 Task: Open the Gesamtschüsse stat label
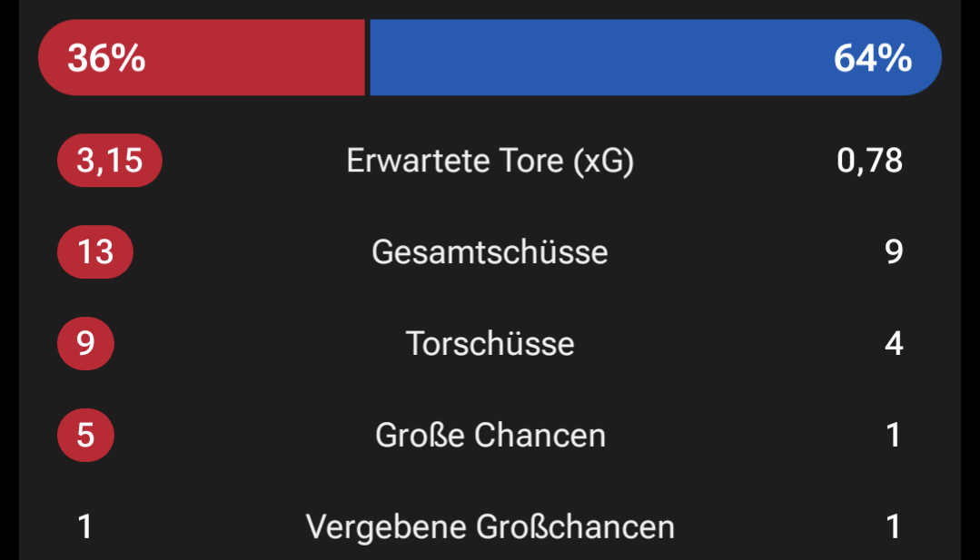tap(490, 252)
